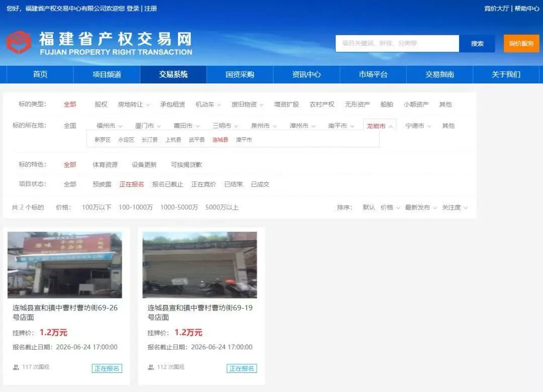Open 帮助中心 link
Image resolution: width=543 pixels, height=392 pixels.
[527, 9]
